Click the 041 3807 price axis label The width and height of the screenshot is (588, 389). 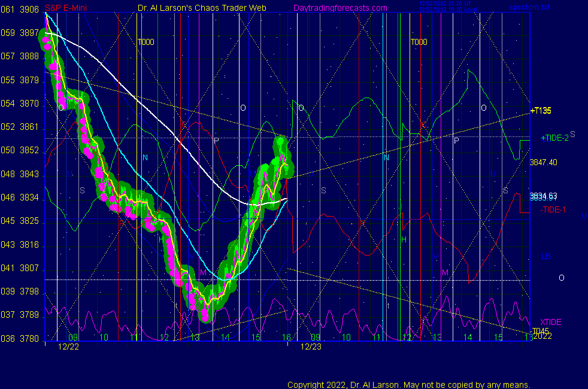pos(20,268)
